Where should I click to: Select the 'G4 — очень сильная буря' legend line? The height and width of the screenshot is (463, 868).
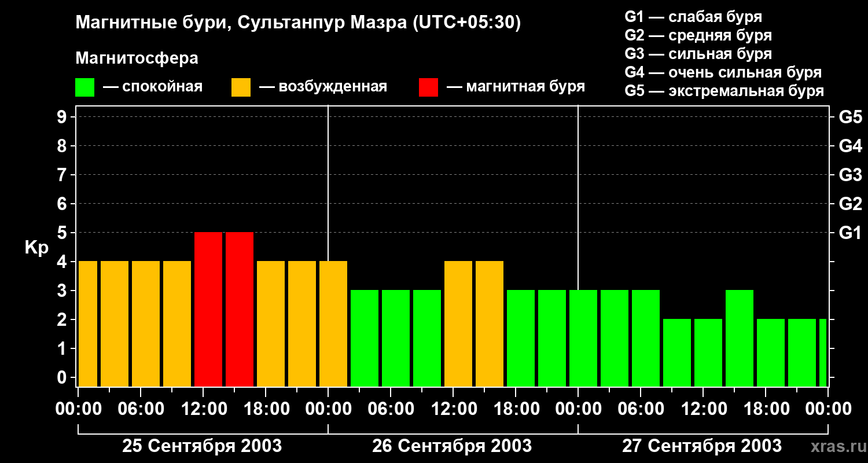[x=723, y=72]
